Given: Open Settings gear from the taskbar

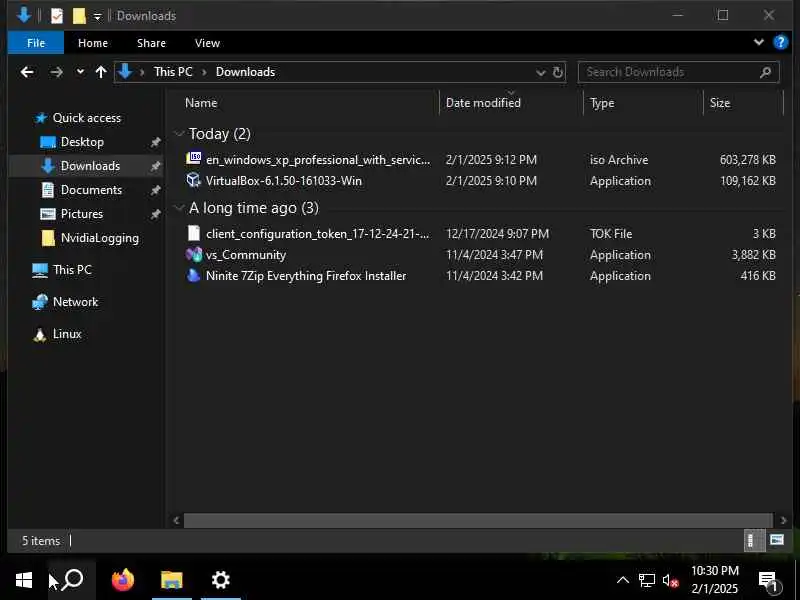Looking at the screenshot, I should [x=220, y=580].
